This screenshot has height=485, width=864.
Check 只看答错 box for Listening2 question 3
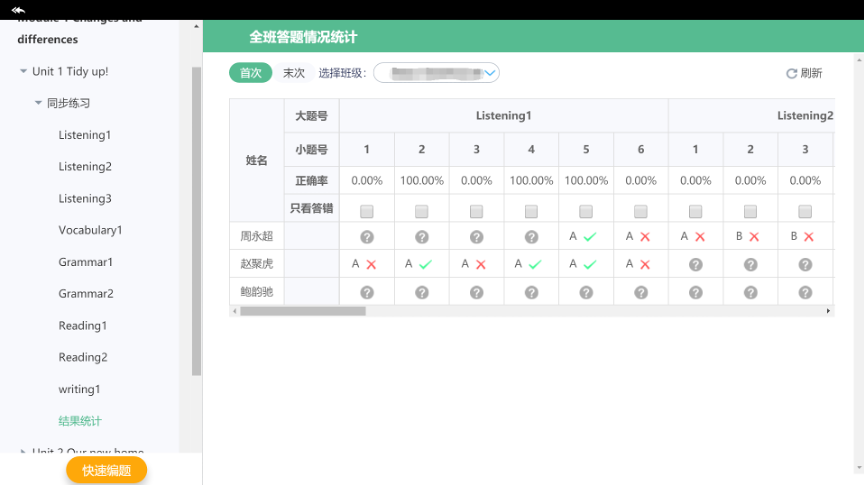pos(805,211)
